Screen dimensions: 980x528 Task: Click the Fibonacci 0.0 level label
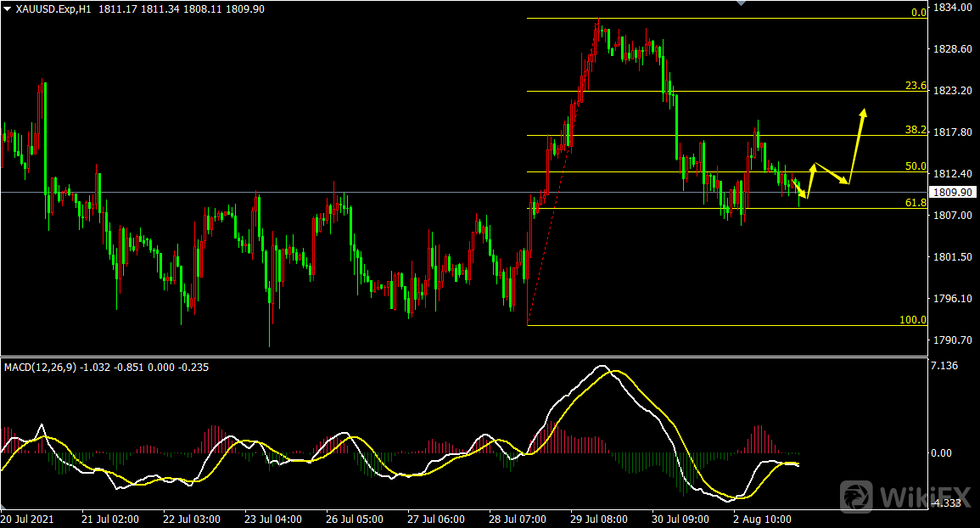918,13
